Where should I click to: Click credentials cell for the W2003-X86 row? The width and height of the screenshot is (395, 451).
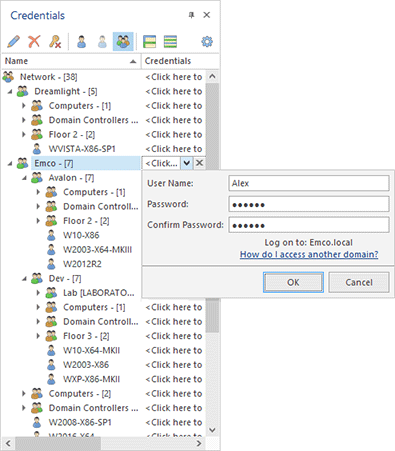(174, 365)
